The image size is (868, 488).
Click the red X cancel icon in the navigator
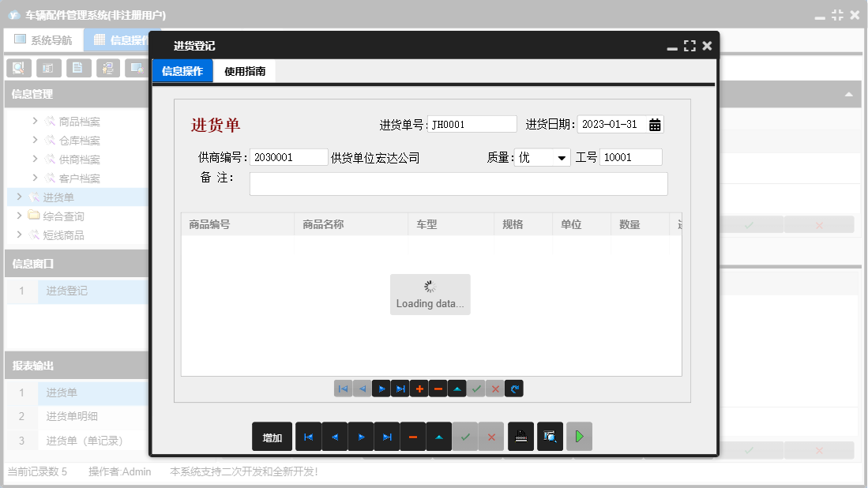point(494,389)
